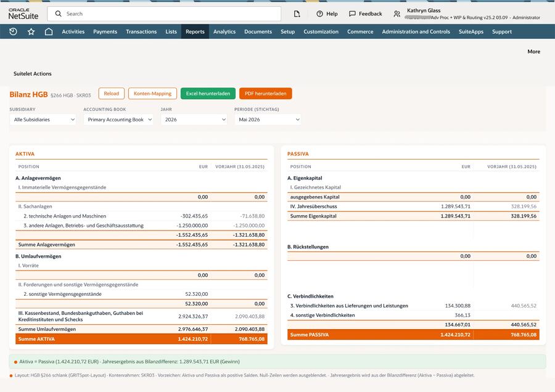Click the create new document icon
Image resolution: width=555 pixels, height=392 pixels.
click(297, 14)
